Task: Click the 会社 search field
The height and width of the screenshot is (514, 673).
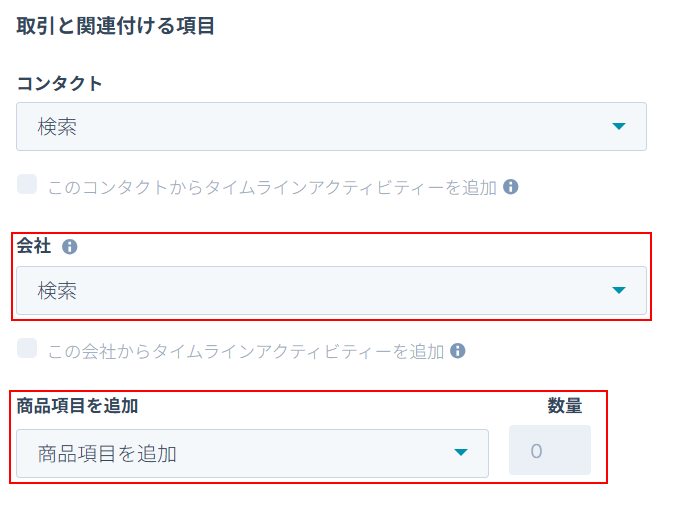Action: [x=300, y=291]
